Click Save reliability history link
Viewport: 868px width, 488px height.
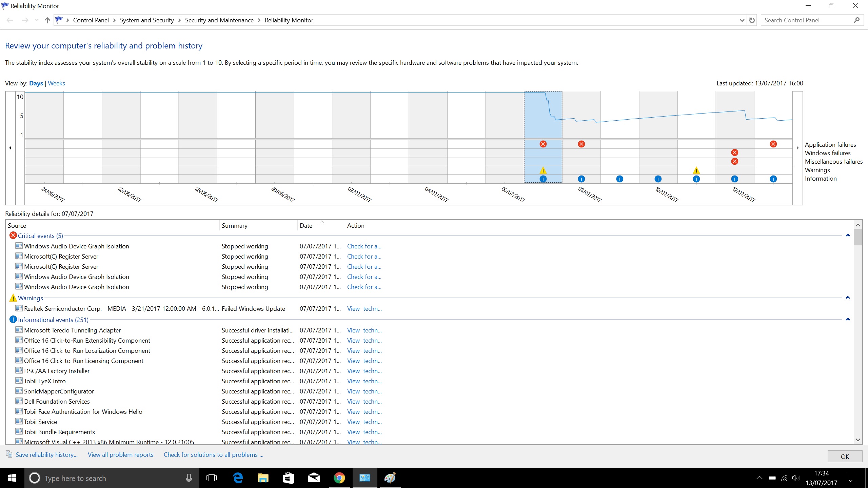pos(46,455)
